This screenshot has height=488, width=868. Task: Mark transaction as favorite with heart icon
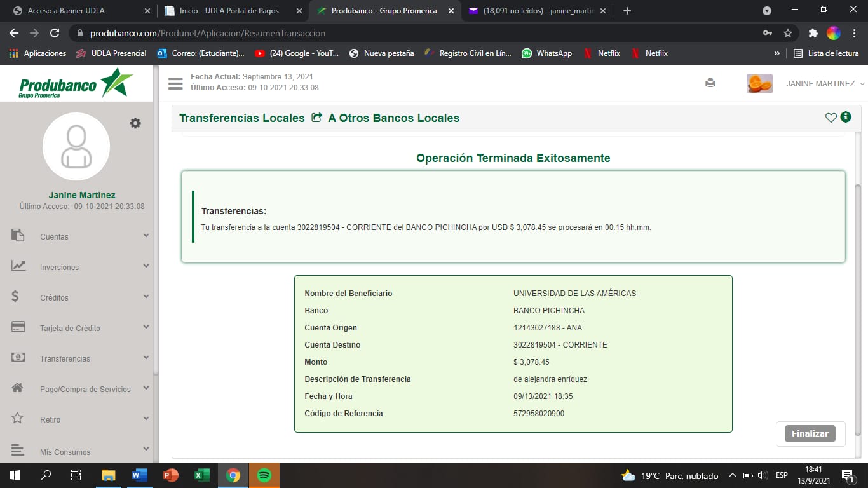pyautogui.click(x=831, y=118)
